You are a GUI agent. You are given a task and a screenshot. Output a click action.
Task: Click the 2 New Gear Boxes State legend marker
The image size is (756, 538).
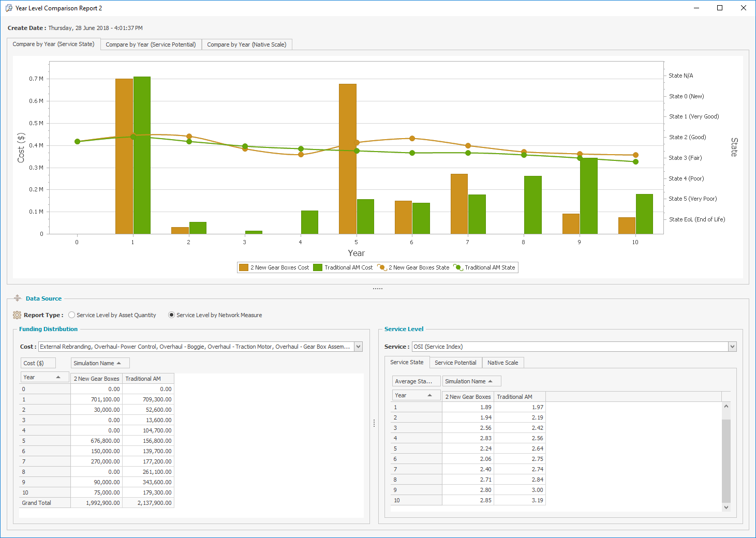pyautogui.click(x=382, y=267)
